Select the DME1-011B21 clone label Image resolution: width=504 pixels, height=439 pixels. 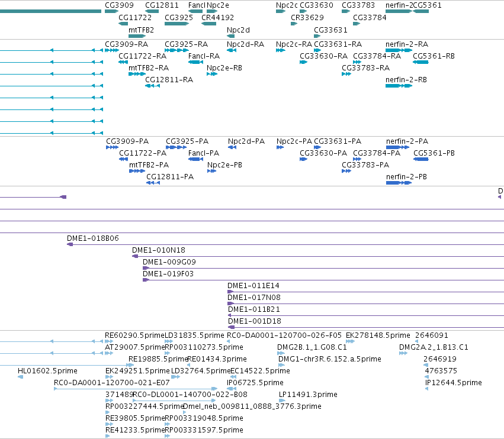click(x=254, y=309)
